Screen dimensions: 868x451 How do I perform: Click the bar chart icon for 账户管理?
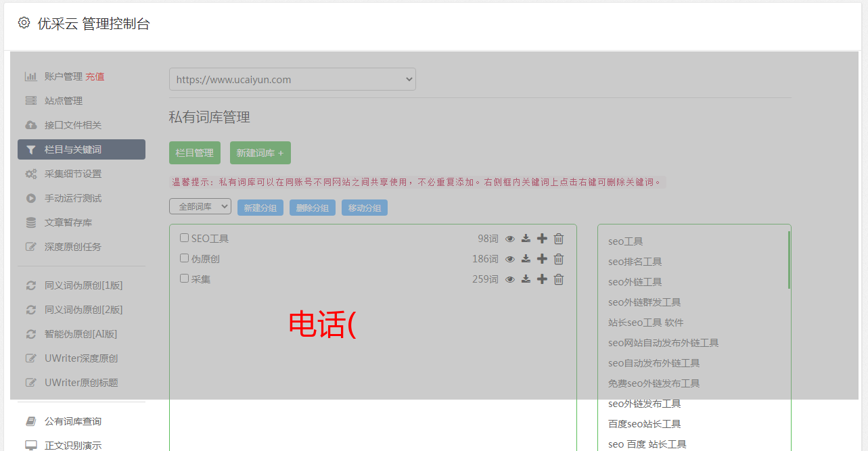pos(30,76)
